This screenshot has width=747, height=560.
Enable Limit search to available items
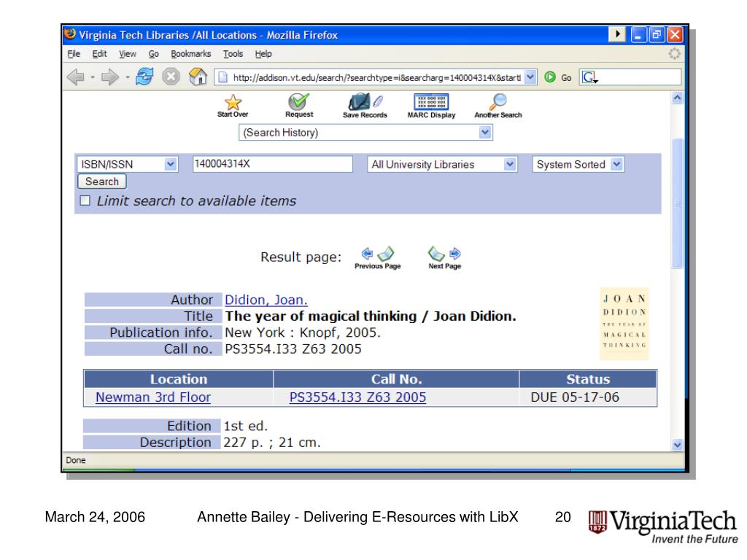coord(85,201)
